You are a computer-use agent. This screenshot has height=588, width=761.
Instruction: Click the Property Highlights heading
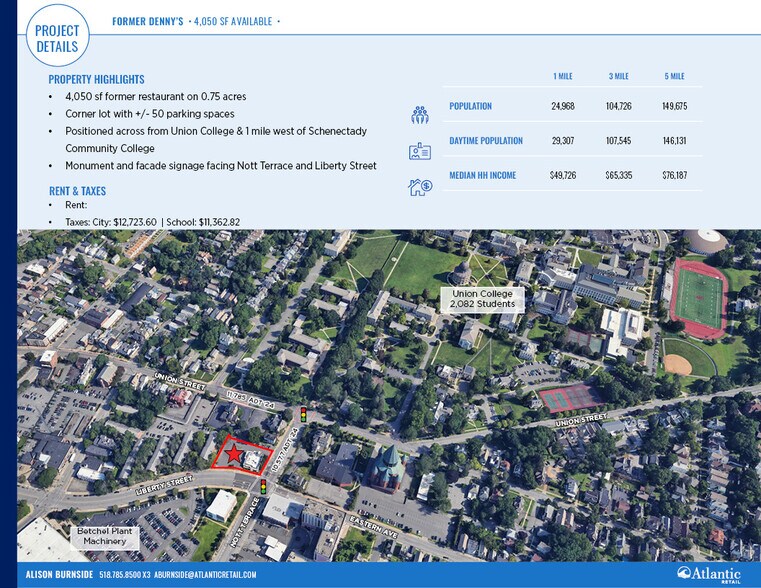point(97,80)
